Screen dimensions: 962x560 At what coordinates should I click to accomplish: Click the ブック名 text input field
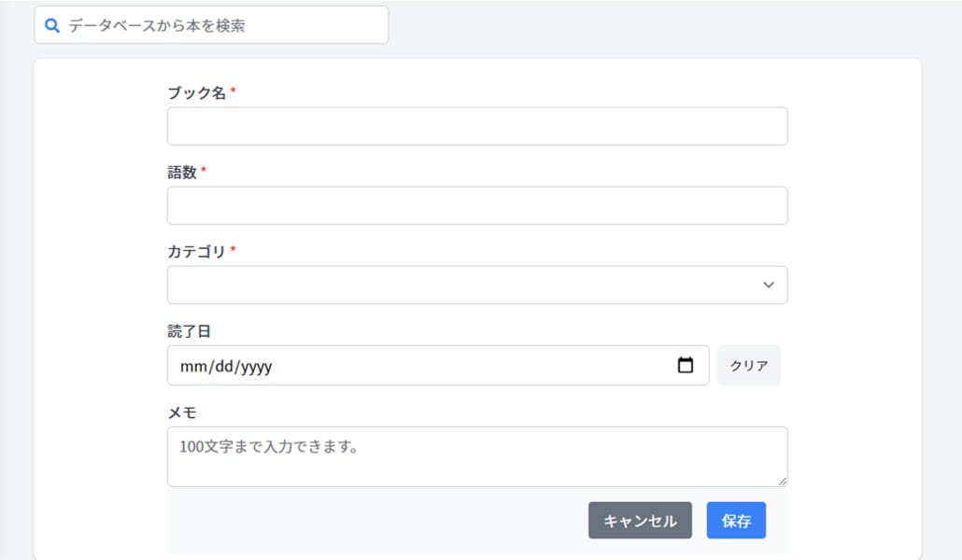click(x=476, y=126)
